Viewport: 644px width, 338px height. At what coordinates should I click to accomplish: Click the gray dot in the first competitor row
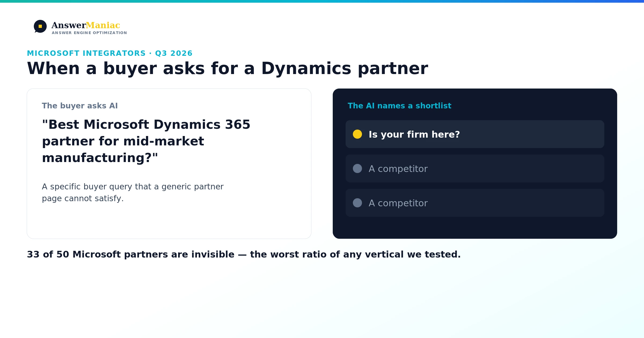point(357,168)
